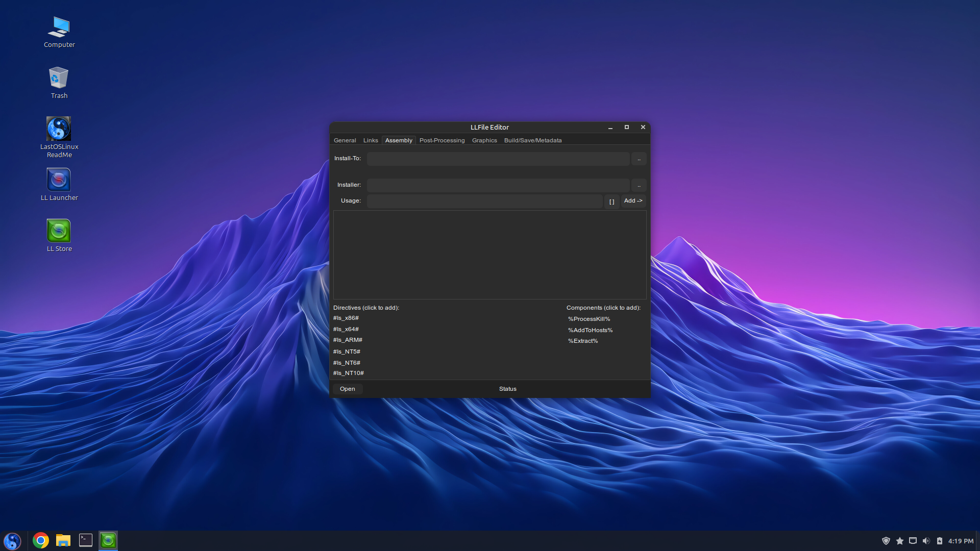Screen dimensions: 980x551
Task: Launch LL Launcher from the desktop
Action: pyautogui.click(x=59, y=185)
